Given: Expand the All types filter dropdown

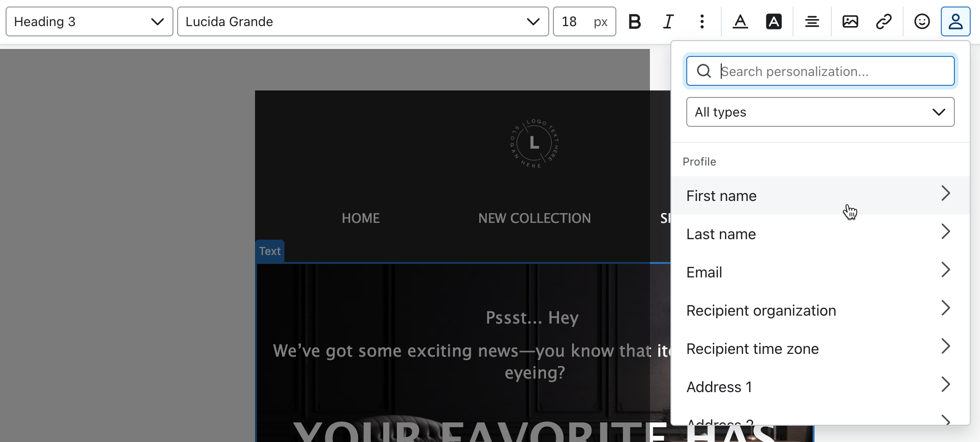Looking at the screenshot, I should (820, 112).
